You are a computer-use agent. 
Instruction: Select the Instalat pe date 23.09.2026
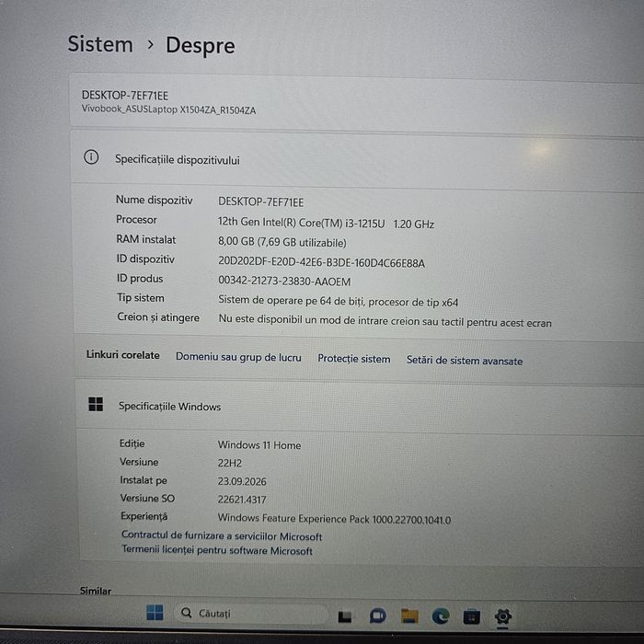(x=242, y=481)
